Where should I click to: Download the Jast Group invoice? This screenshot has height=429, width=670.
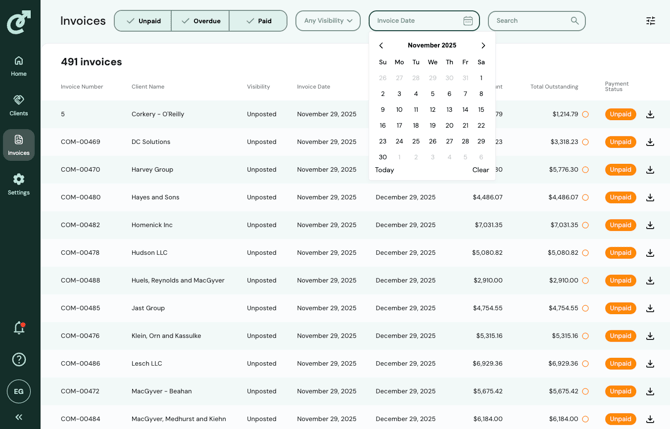(650, 308)
